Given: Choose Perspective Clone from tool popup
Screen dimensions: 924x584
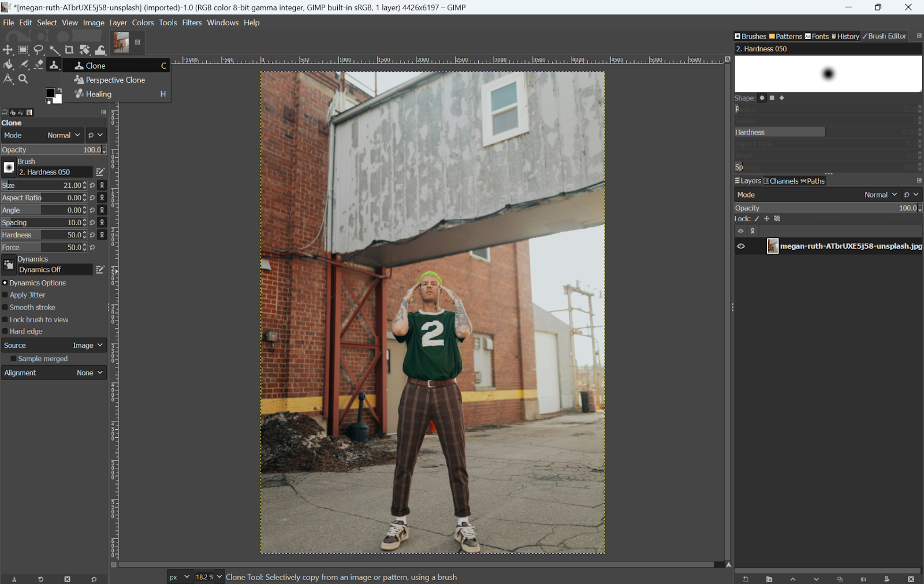Looking at the screenshot, I should [116, 80].
